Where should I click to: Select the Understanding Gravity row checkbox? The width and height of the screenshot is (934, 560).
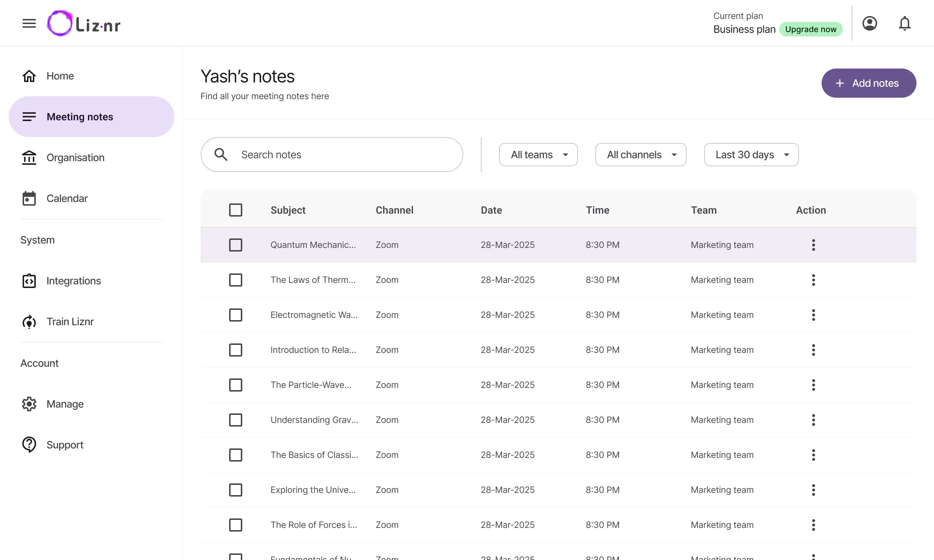pos(236,420)
